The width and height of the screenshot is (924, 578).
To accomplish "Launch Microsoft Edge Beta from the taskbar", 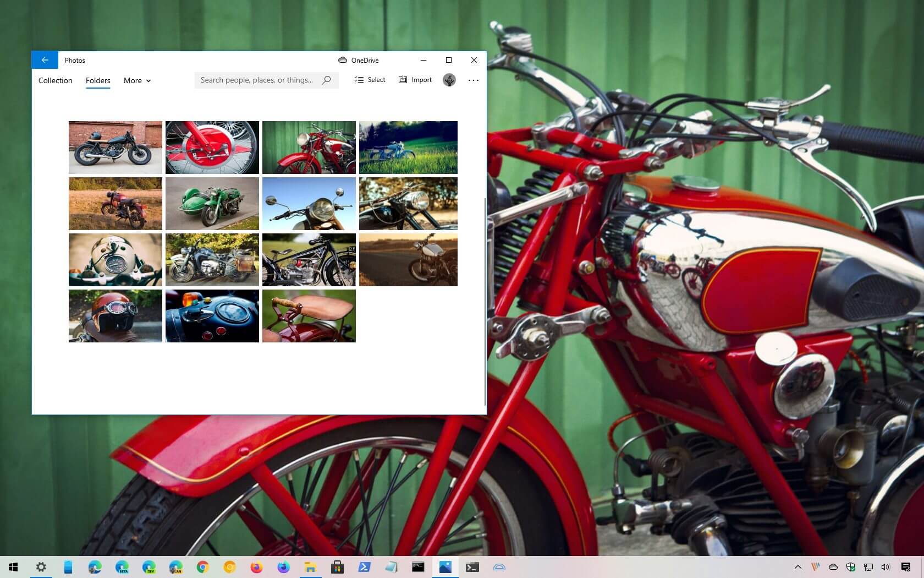I will point(122,567).
